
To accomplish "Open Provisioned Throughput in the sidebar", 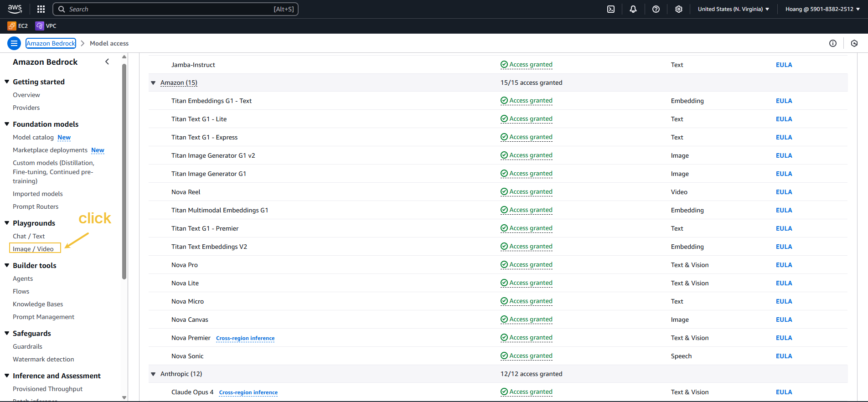I will click(48, 389).
